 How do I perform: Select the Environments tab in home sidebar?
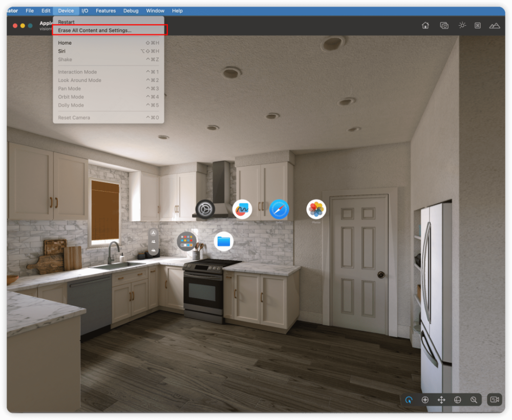[x=153, y=250]
